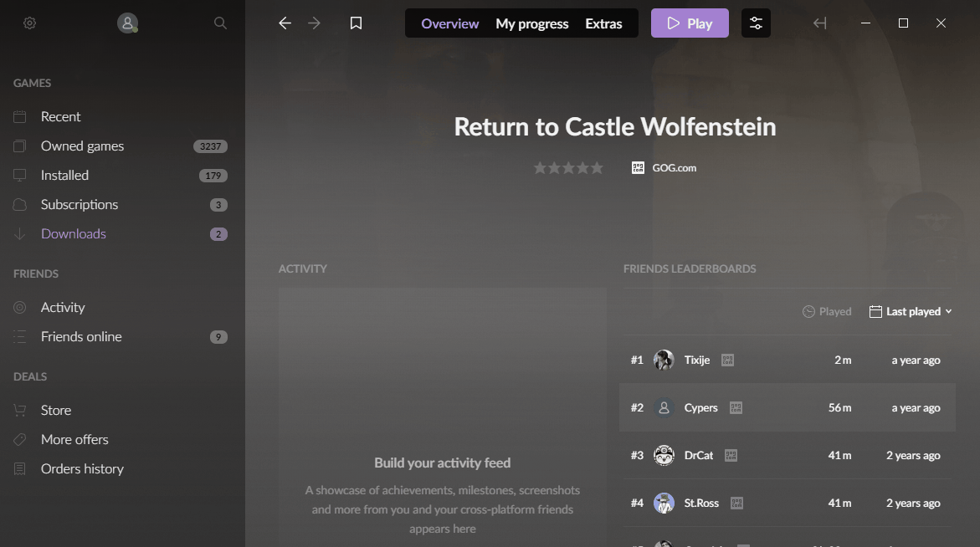Click the Owned games icon
980x547 pixels.
(x=20, y=146)
